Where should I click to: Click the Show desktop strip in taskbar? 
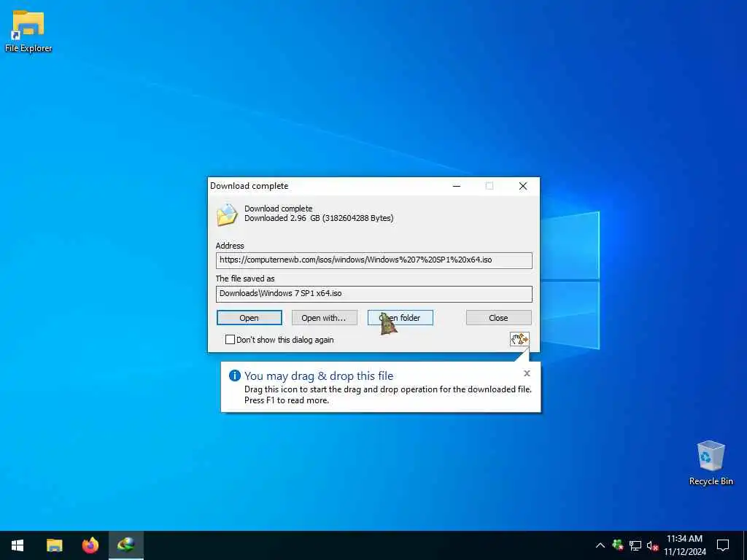[745, 545]
